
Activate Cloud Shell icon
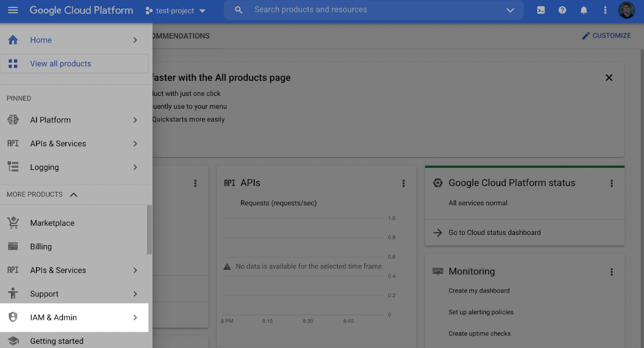click(541, 10)
